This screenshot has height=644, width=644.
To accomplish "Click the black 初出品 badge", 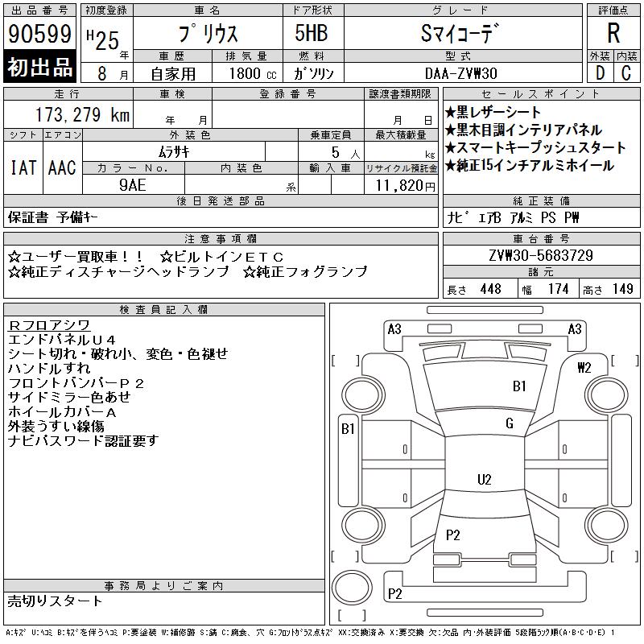I will (x=40, y=68).
